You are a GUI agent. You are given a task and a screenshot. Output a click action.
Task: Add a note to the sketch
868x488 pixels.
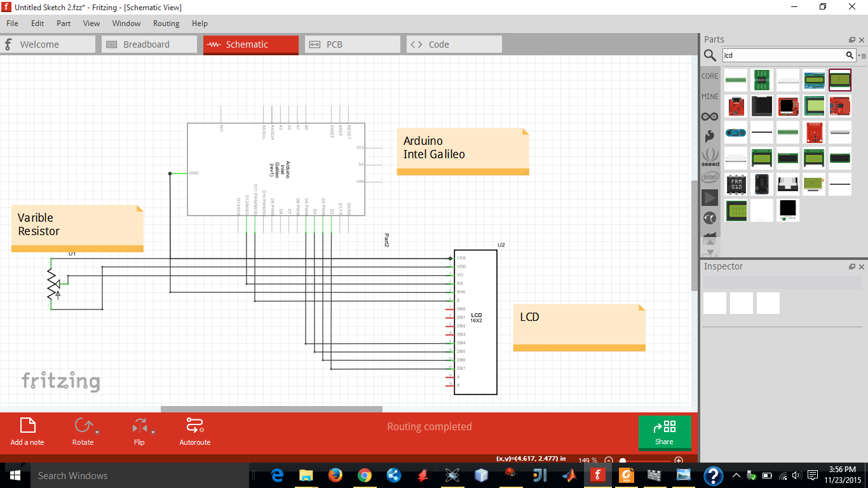click(27, 431)
